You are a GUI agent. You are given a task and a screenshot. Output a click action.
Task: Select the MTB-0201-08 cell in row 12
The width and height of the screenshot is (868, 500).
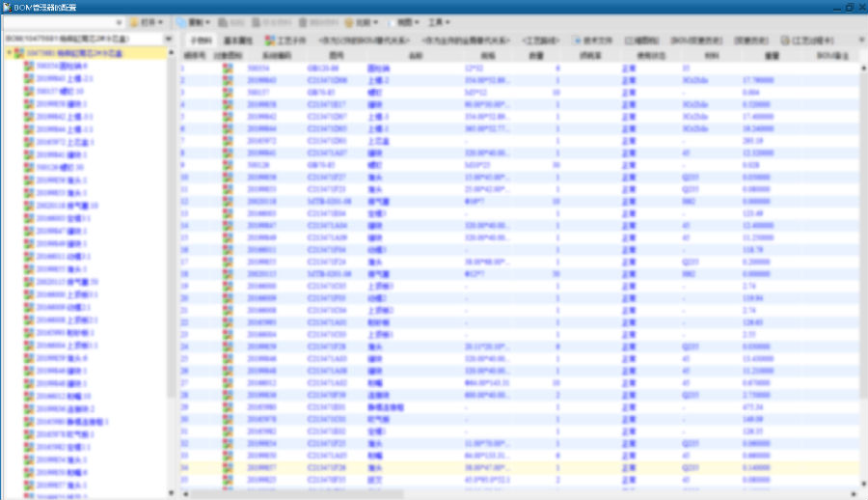[330, 201]
